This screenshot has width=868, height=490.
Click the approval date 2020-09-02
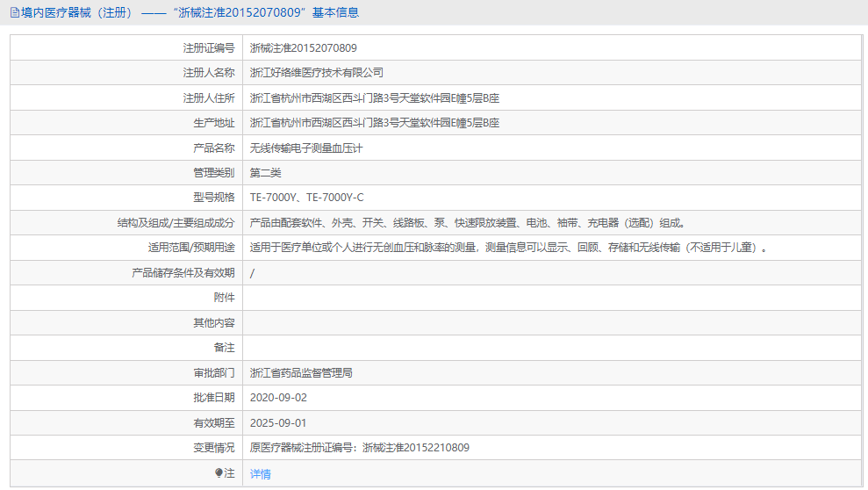278,398
